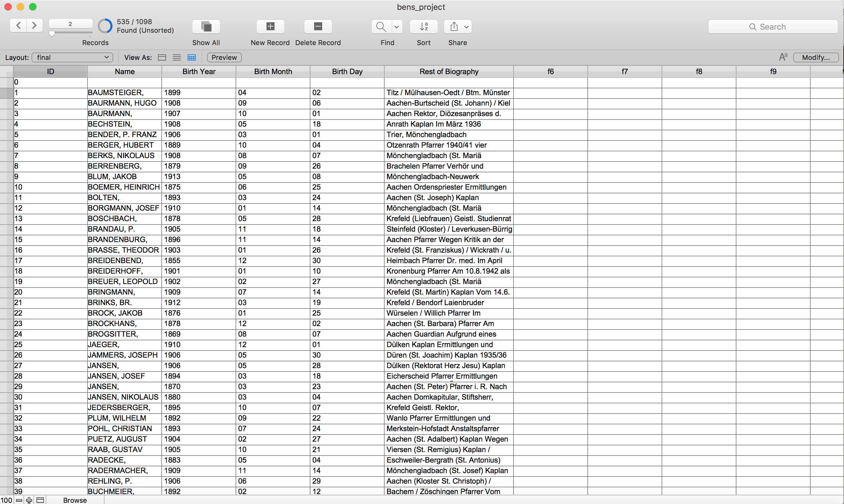844x504 pixels.
Task: Expand the Find dropdown arrow
Action: (396, 27)
